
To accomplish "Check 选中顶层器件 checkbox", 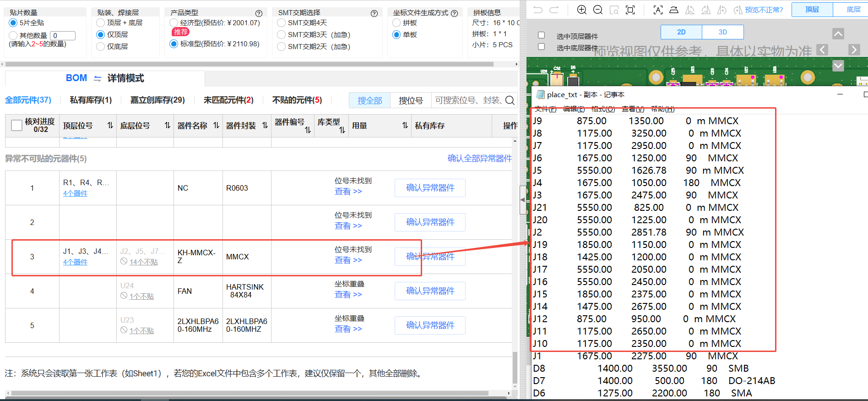I will 541,35.
